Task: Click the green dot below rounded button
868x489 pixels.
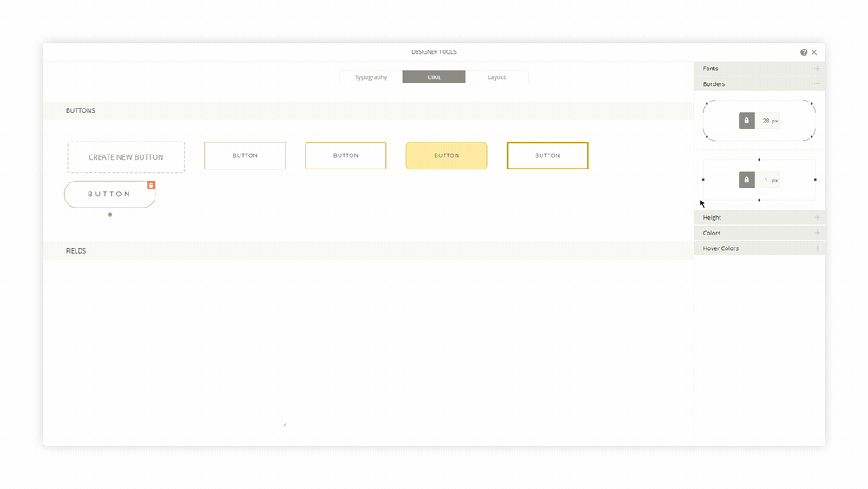Action: click(x=109, y=215)
